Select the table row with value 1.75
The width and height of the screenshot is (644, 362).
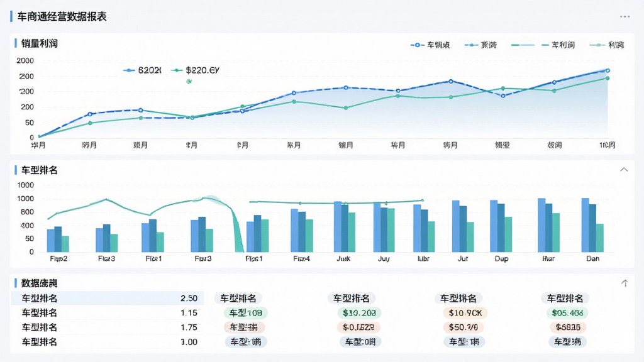click(107, 327)
